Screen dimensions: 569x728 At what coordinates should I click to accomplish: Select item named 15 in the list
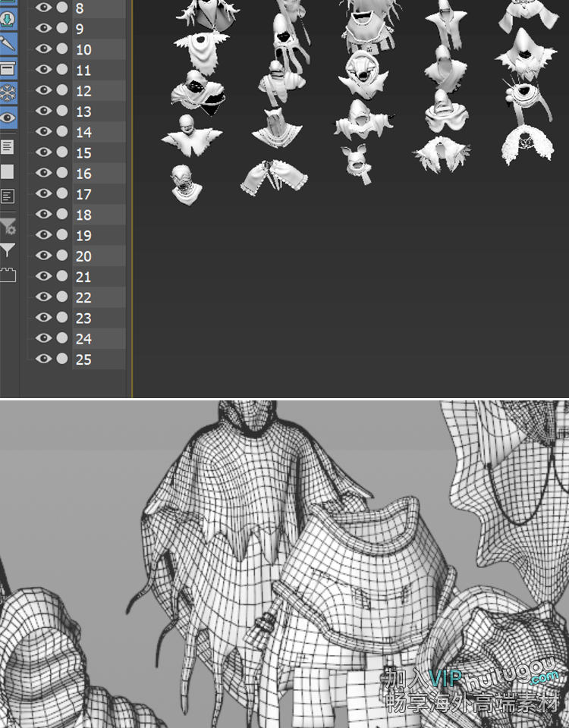coord(99,152)
